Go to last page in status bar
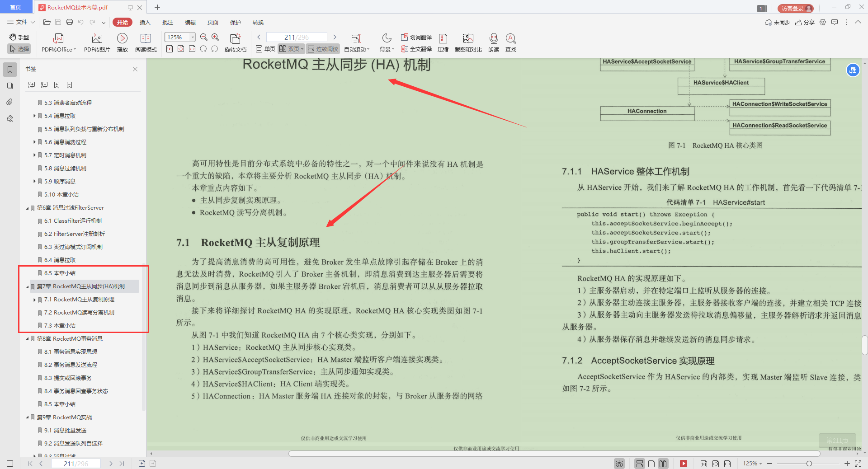868x469 pixels. (122, 464)
